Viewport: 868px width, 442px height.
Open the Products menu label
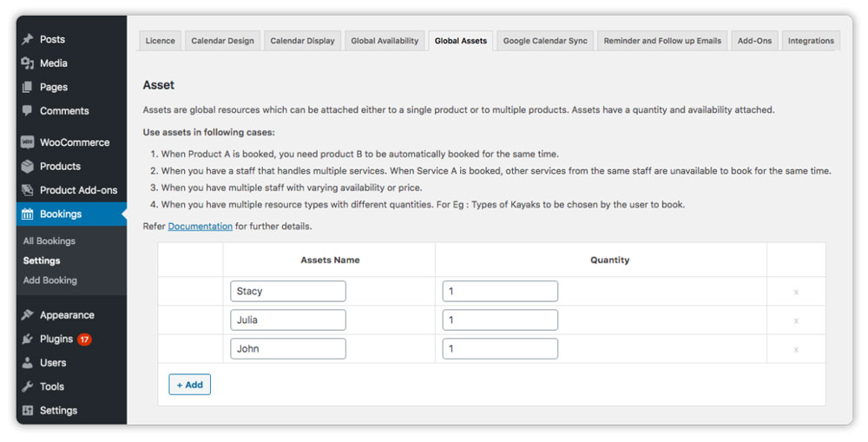pos(61,166)
